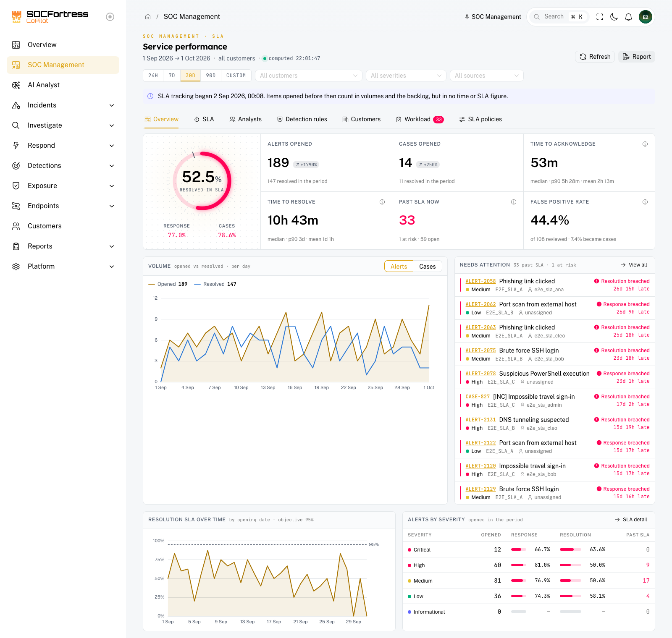Select the CUSTOM time range
The width and height of the screenshot is (672, 638).
[236, 76]
